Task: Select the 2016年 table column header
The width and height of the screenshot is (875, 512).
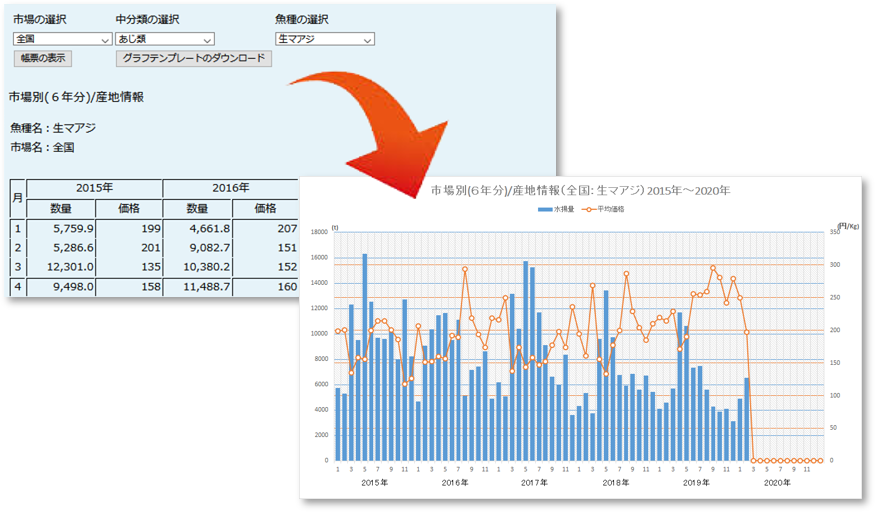Action: (231, 188)
